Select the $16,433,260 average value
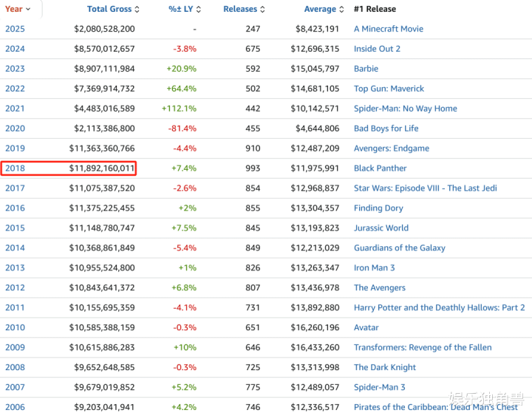The width and height of the screenshot is (532, 416). [315, 347]
